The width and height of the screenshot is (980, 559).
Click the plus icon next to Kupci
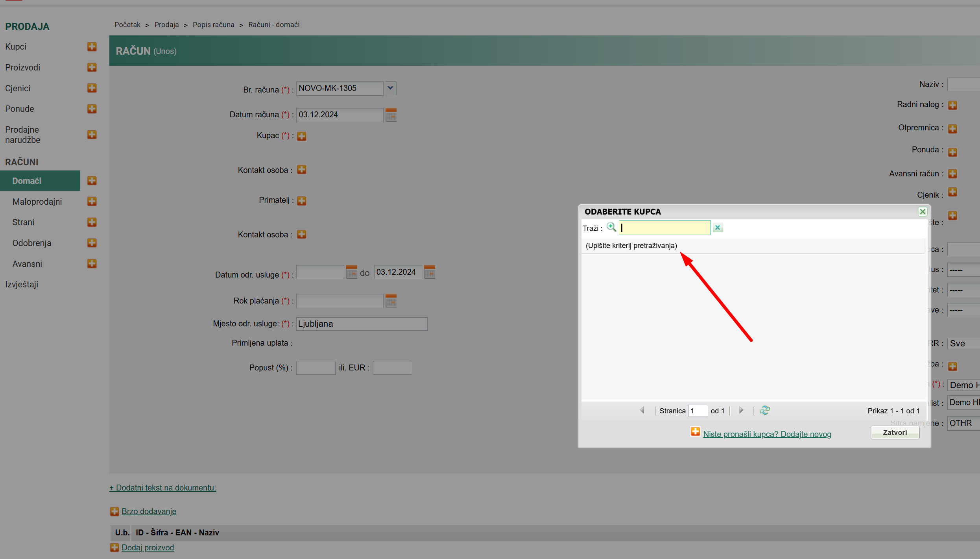pos(92,46)
